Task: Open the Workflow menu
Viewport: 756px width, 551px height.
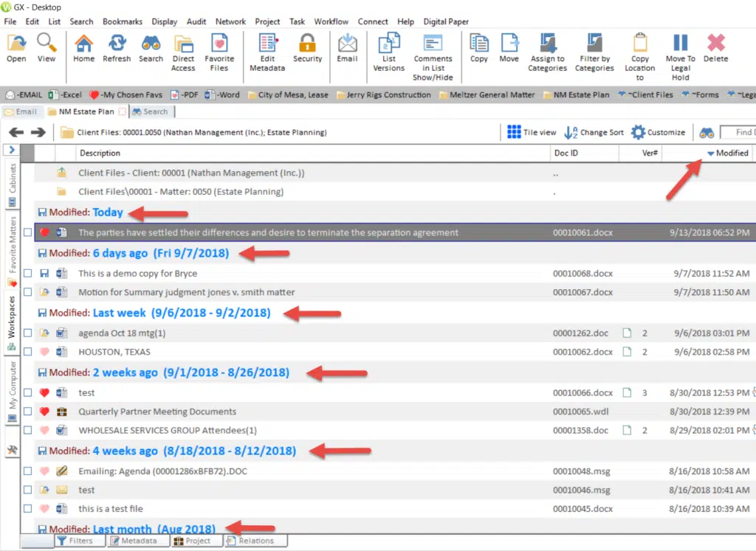Action: (x=331, y=21)
